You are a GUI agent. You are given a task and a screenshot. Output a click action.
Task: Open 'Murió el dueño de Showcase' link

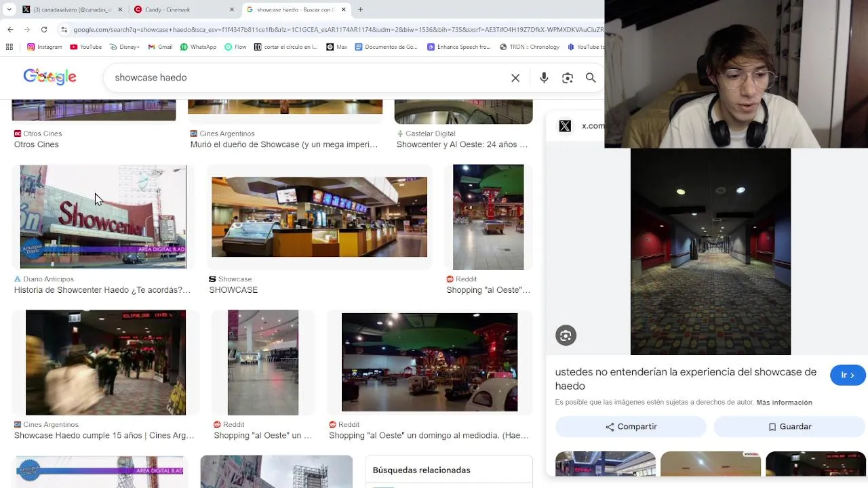point(284,144)
